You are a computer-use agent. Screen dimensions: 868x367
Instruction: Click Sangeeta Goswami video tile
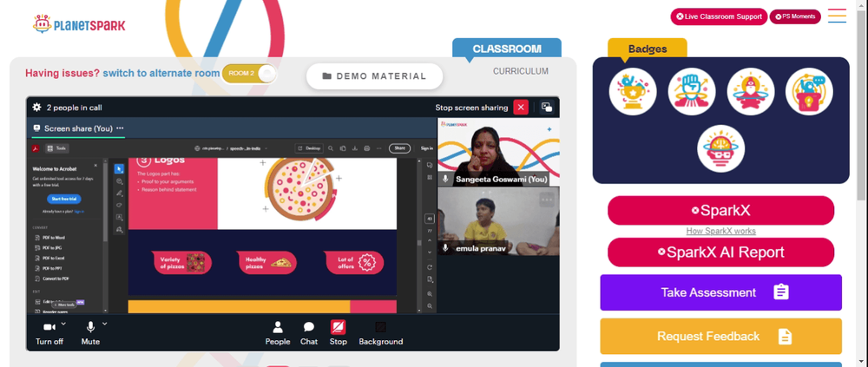(x=498, y=152)
